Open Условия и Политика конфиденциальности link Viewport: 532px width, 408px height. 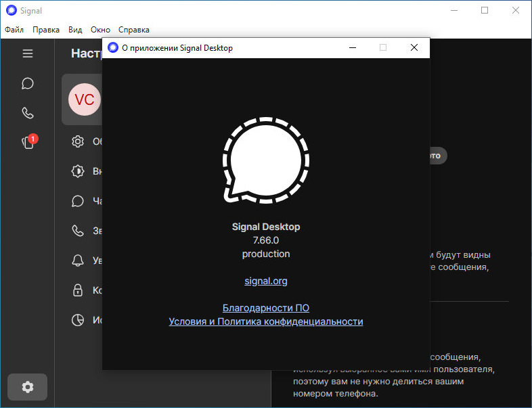pyautogui.click(x=266, y=321)
